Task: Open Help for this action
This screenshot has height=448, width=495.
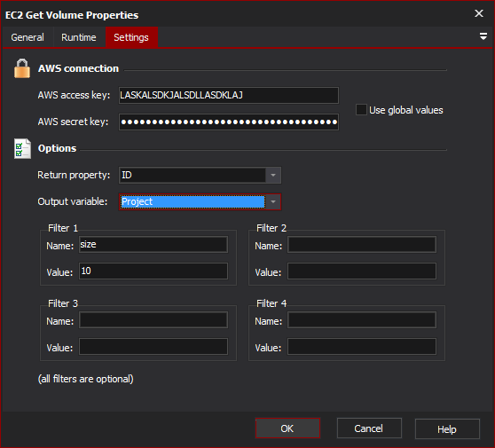Action: tap(447, 429)
